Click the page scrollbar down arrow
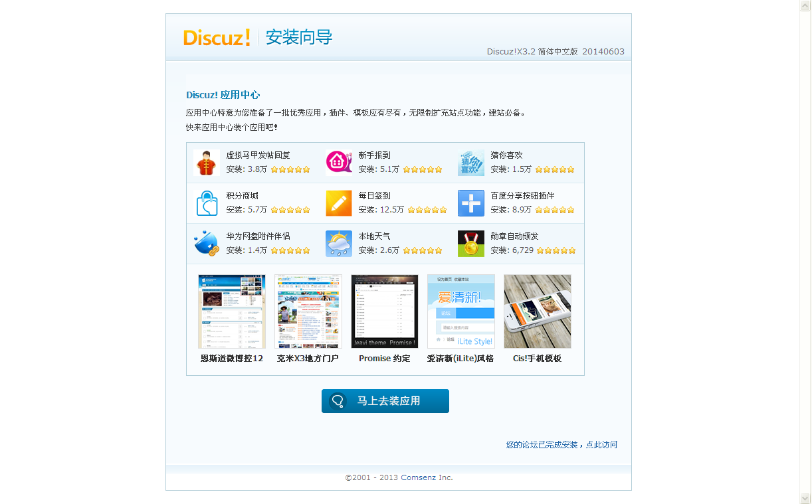Screen dimensions: 812x504 805,498
